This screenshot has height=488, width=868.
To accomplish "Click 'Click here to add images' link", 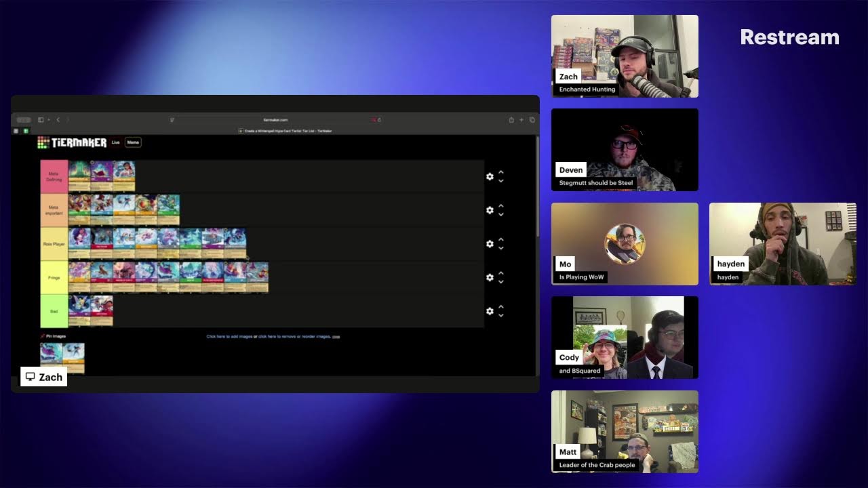I will click(229, 336).
